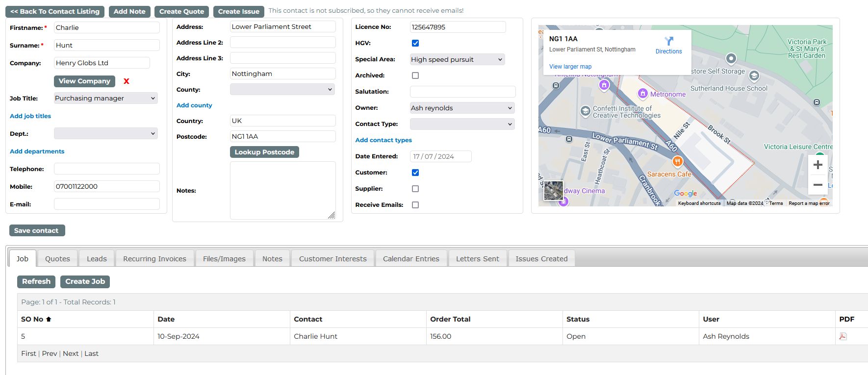Toggle the HGV checkbox
This screenshot has width=868, height=375.
tap(415, 43)
